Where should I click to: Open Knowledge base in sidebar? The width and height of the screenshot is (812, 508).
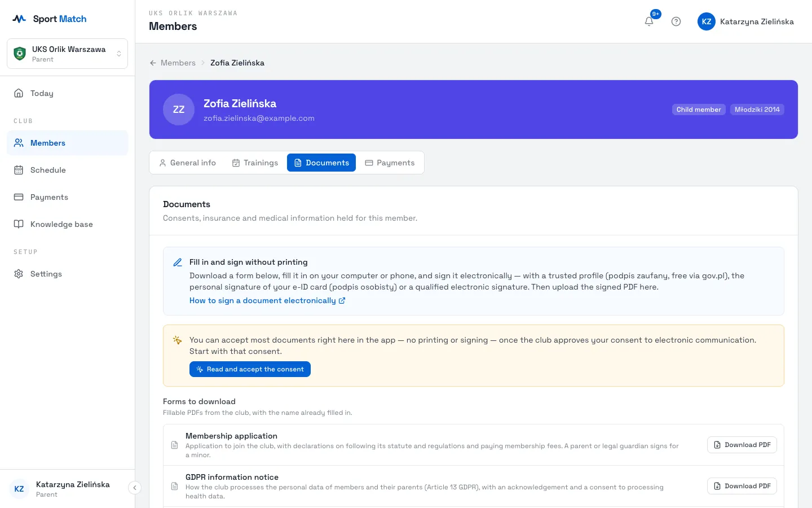point(67,224)
